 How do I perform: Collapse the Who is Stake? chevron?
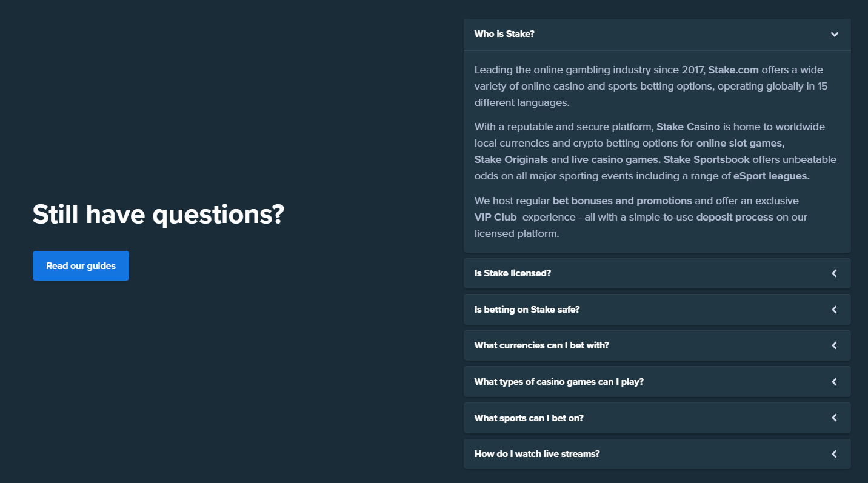pos(835,35)
